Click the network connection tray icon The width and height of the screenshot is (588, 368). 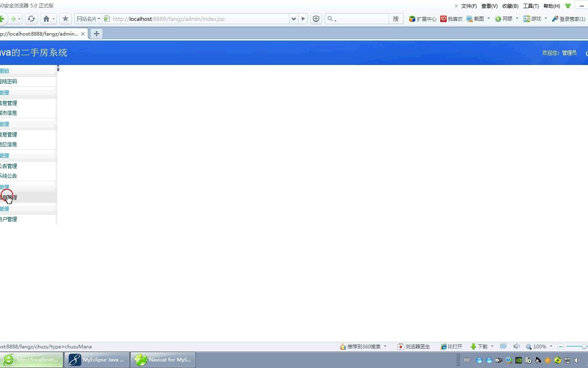point(568,360)
